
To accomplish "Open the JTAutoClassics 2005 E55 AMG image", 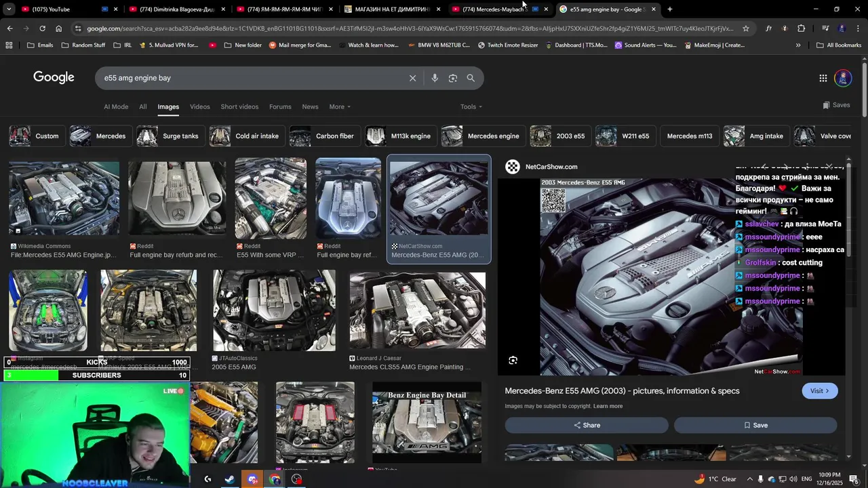I will [274, 310].
